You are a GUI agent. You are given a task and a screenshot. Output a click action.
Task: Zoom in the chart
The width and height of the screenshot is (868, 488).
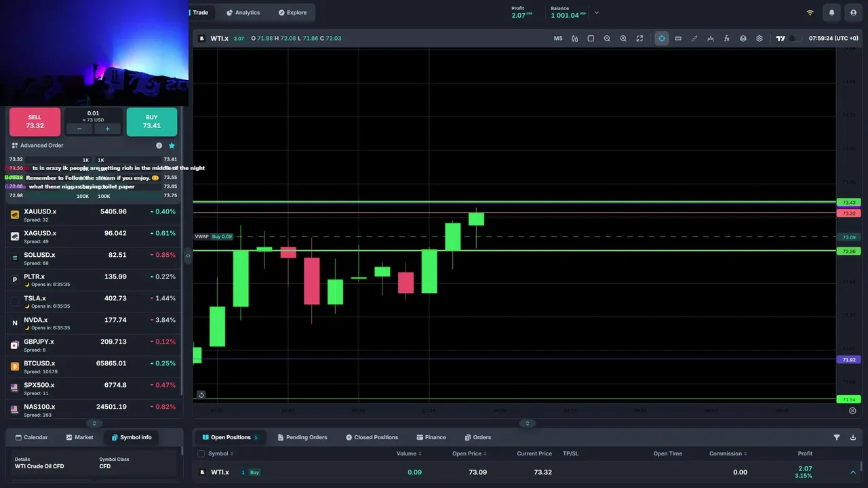click(623, 39)
